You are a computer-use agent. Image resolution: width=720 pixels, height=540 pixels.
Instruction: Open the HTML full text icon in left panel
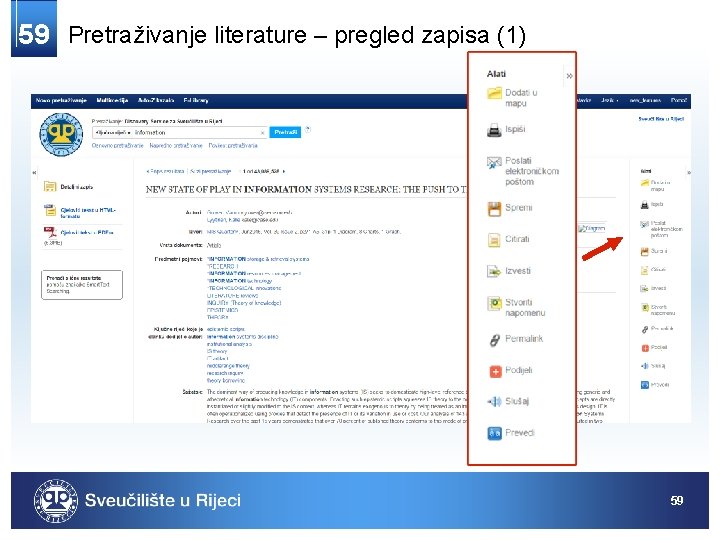pos(50,210)
